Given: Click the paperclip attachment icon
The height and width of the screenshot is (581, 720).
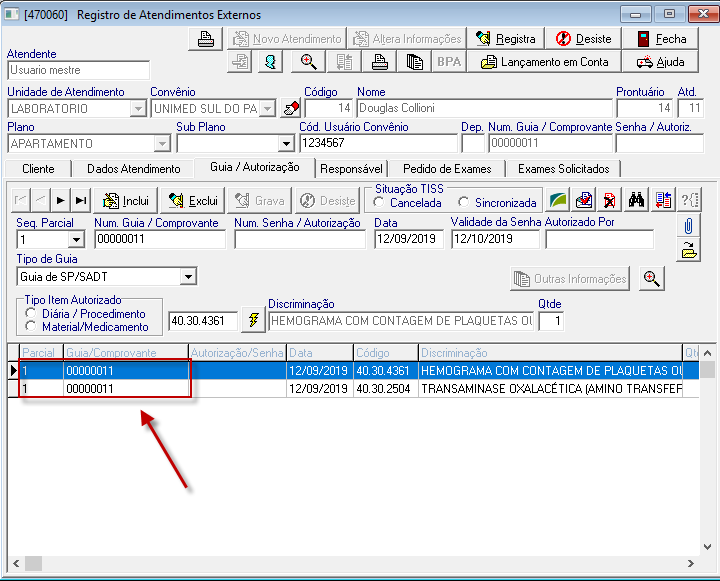Looking at the screenshot, I should point(688,226).
